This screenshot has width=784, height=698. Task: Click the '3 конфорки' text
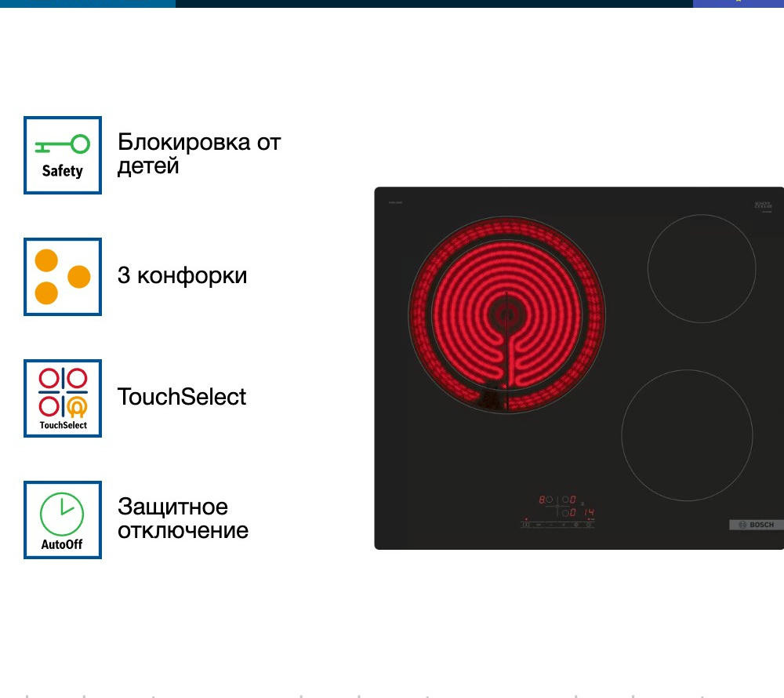click(182, 276)
